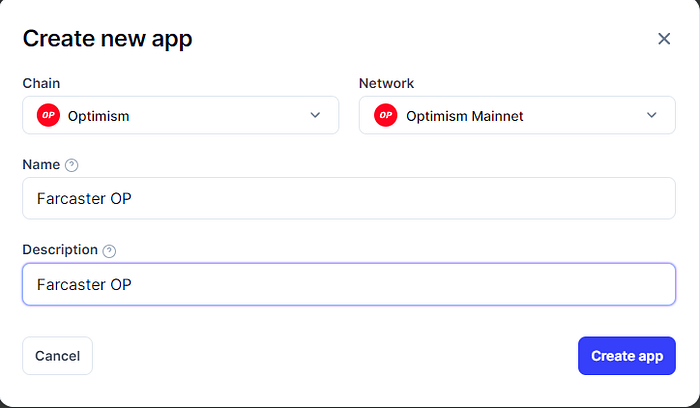
Task: Click the Description help question mark icon
Action: pos(109,251)
